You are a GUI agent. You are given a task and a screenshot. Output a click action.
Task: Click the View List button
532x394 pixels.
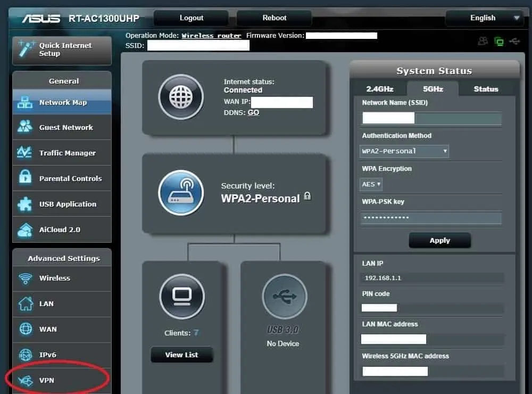click(182, 355)
